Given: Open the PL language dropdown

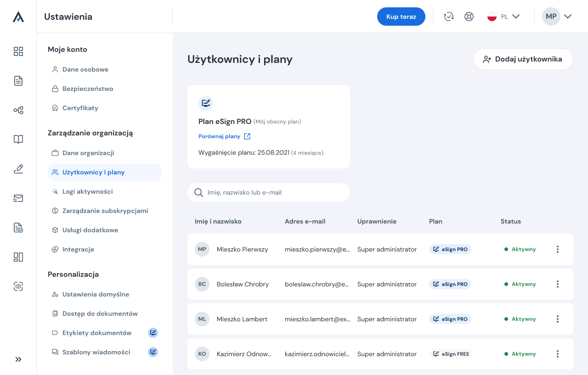Looking at the screenshot, I should (x=503, y=17).
